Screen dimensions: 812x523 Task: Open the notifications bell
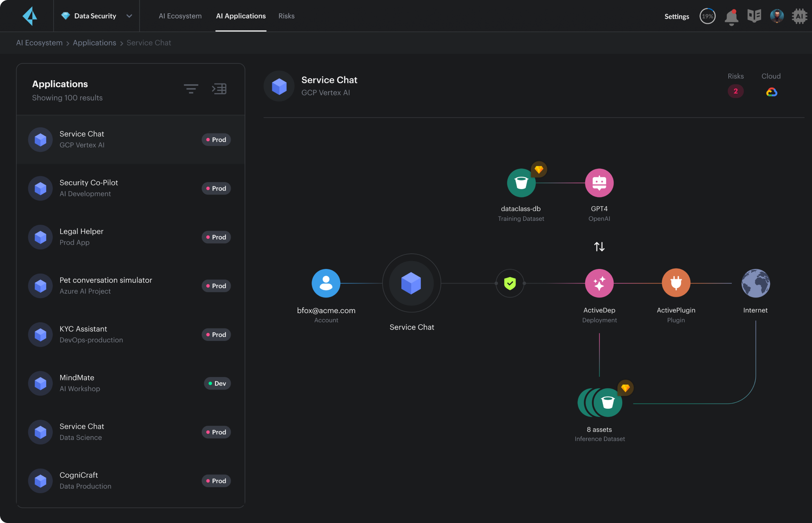tap(731, 16)
